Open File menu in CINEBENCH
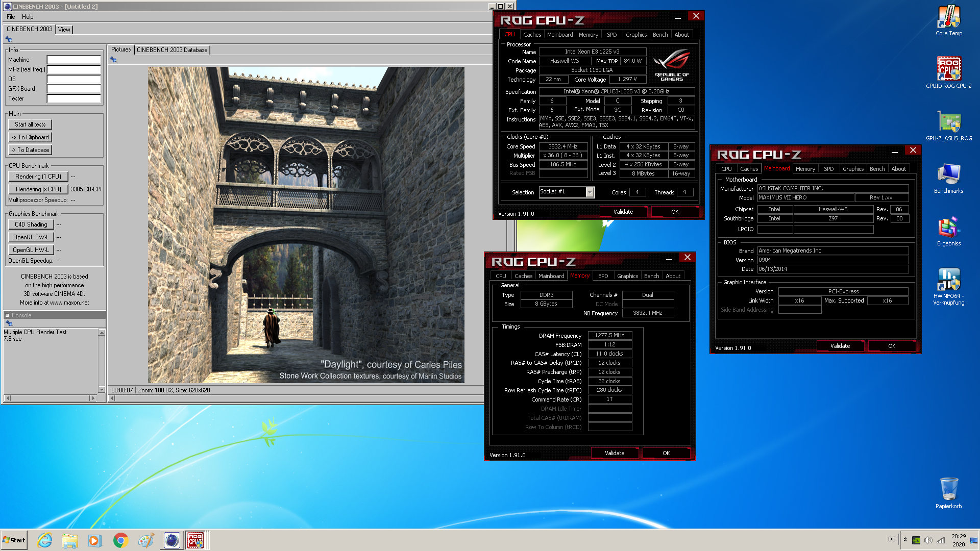 tap(11, 17)
